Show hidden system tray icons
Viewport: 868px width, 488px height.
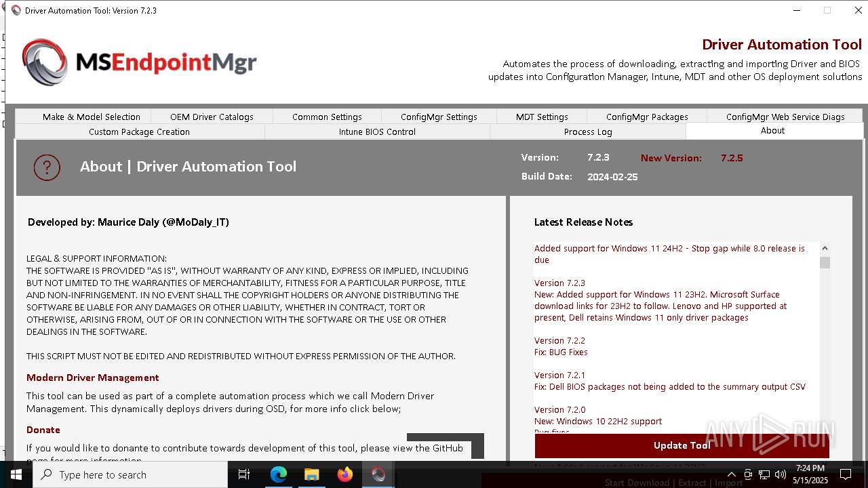(731, 474)
